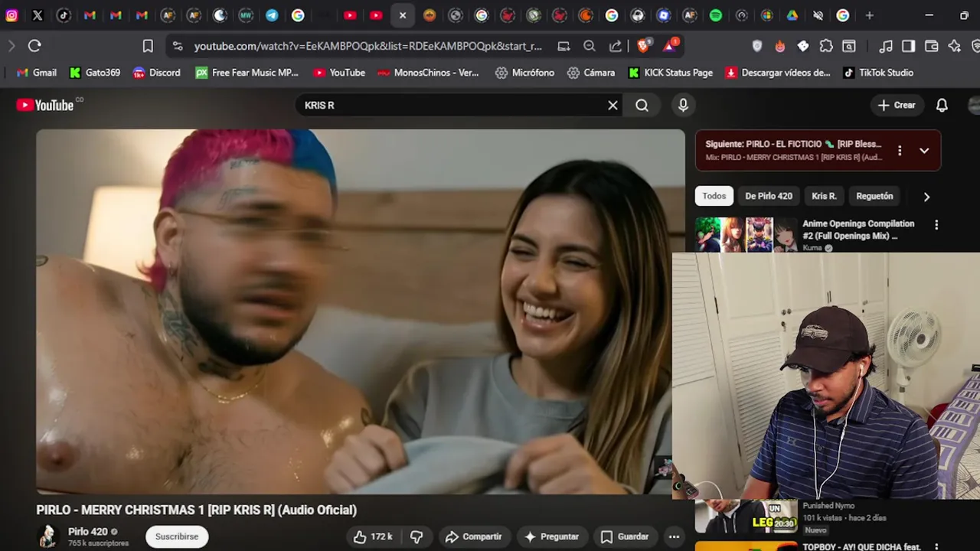980x551 pixels.
Task: Open the Brave Rewards triangle icon
Action: click(x=670, y=46)
